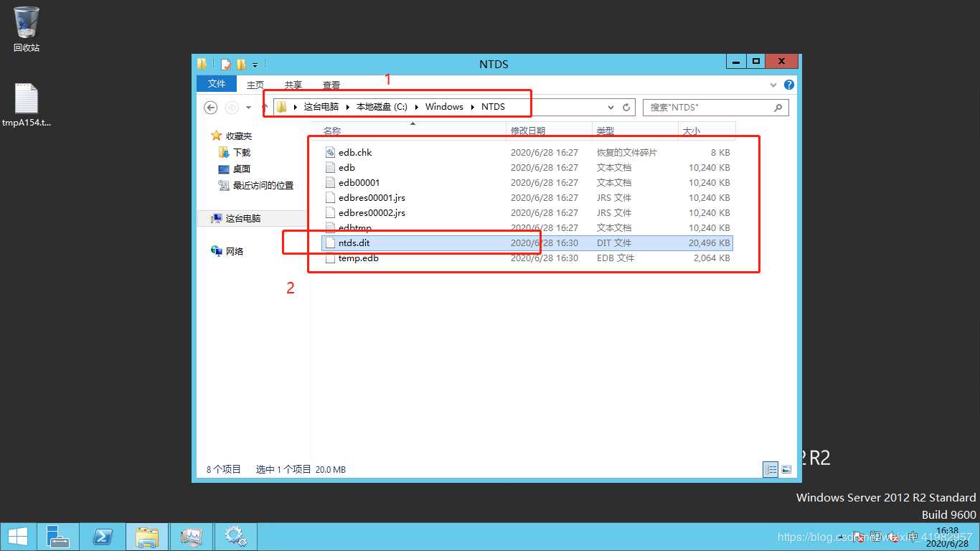Click the Properties quick access toolbar icon
This screenshot has width=980, height=551.
pyautogui.click(x=225, y=64)
